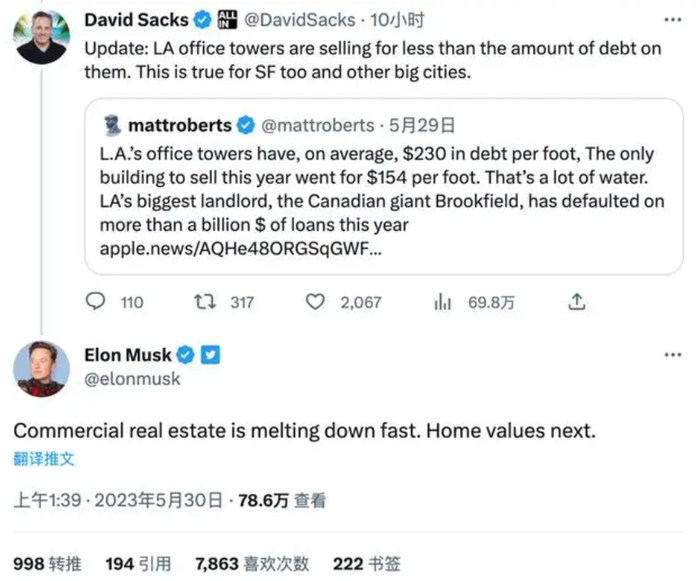The image size is (700, 581).
Task: Click the reply icon under David Sacks's tweet
Action: pos(96,301)
